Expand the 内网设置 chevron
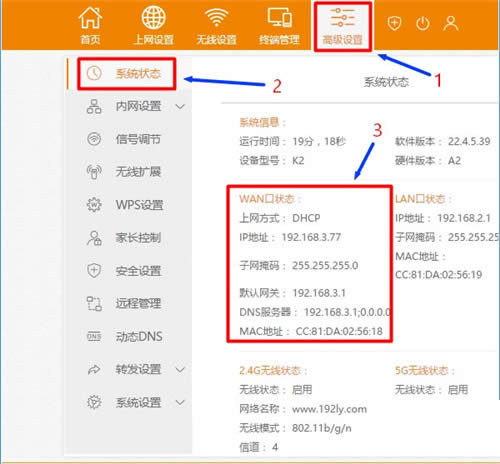Image resolution: width=500 pixels, height=464 pixels. pyautogui.click(x=180, y=107)
